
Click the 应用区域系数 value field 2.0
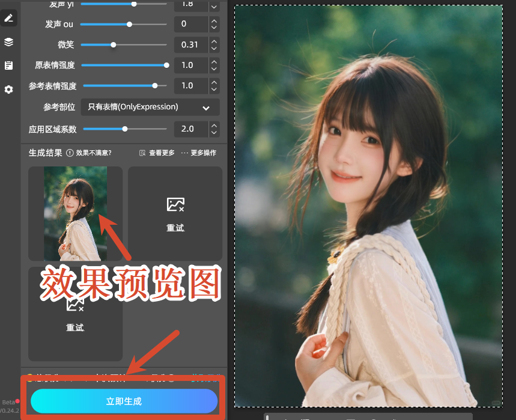191,129
